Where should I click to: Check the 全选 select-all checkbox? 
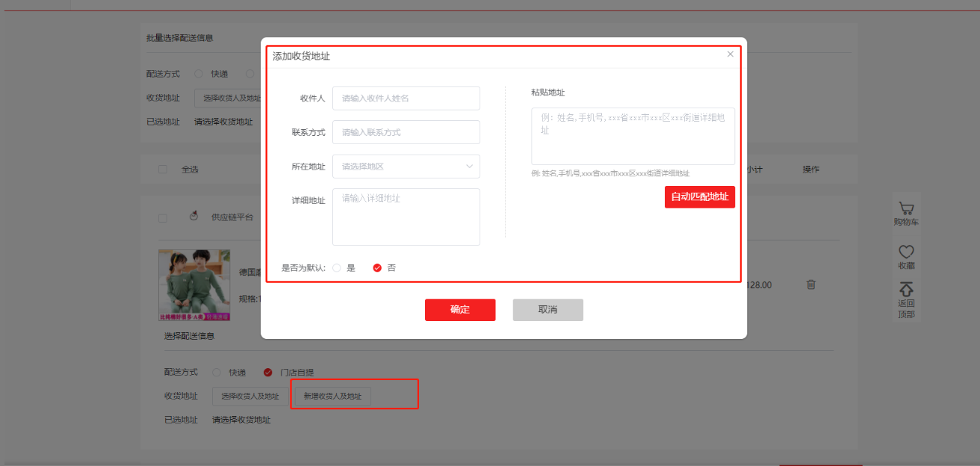click(x=163, y=170)
